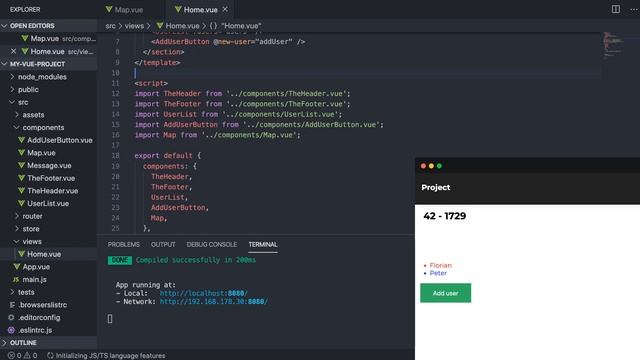Screen dimensions: 640x360
Task: Click the terminal cursor prompt
Action: click(x=110, y=318)
